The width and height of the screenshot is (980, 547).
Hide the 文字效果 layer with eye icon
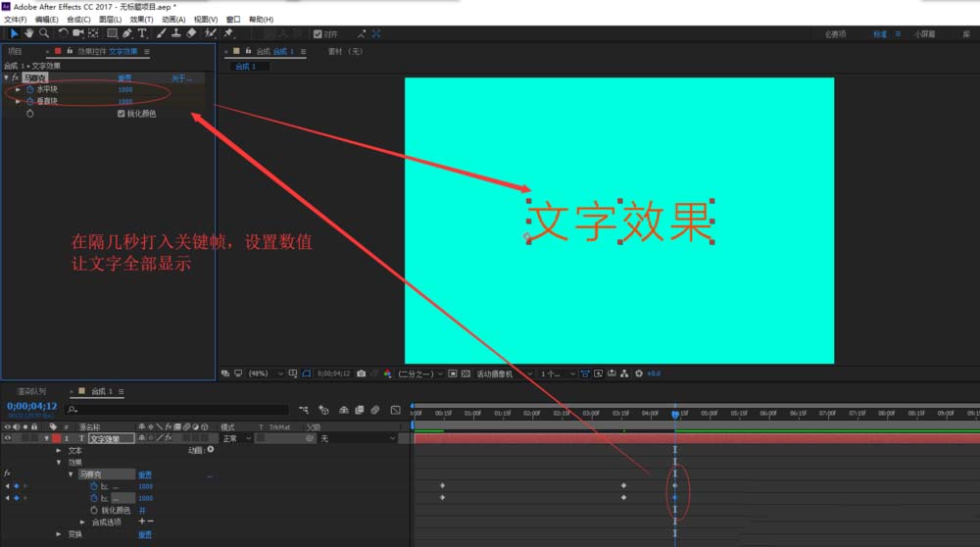[x=8, y=439]
